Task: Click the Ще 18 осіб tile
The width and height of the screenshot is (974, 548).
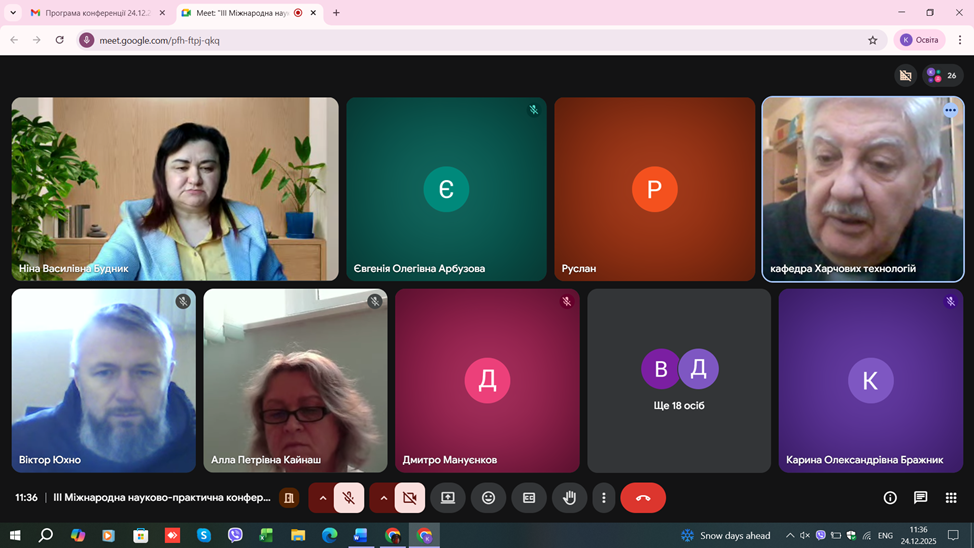Action: (x=680, y=380)
